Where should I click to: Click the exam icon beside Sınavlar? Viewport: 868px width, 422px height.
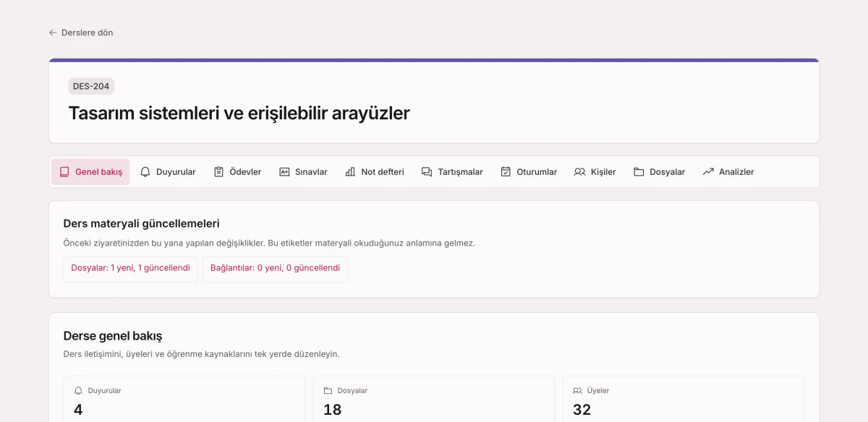284,172
